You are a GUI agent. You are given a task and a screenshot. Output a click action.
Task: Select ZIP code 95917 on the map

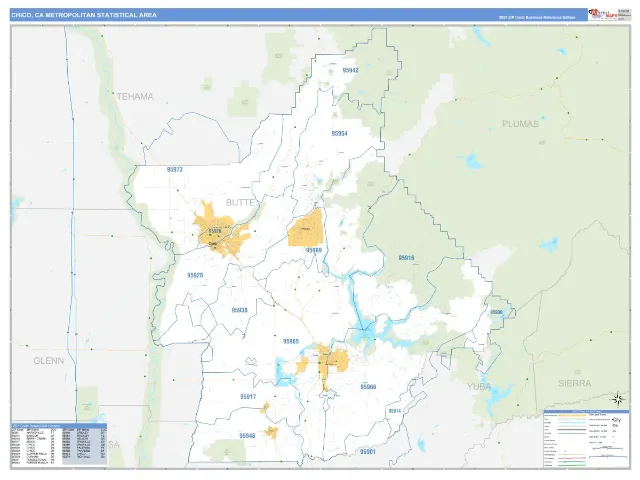(248, 396)
